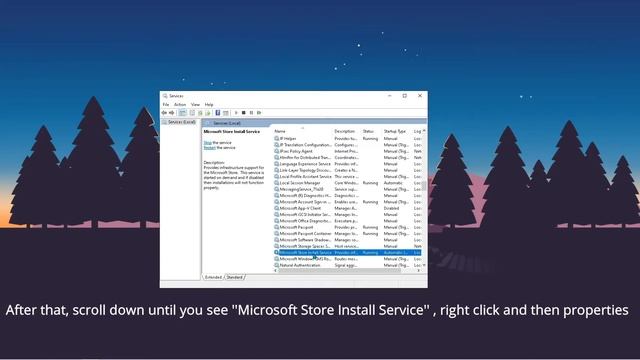Click gear icon beside Natural Authentication
The image size is (640, 360).
[x=277, y=265]
